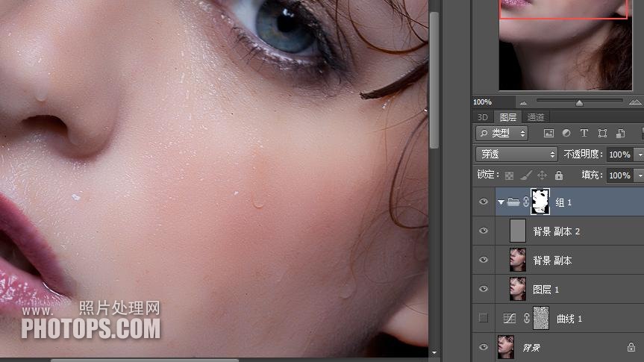Lock all padlock icon
Screen dimensions: 644x362
559,175
